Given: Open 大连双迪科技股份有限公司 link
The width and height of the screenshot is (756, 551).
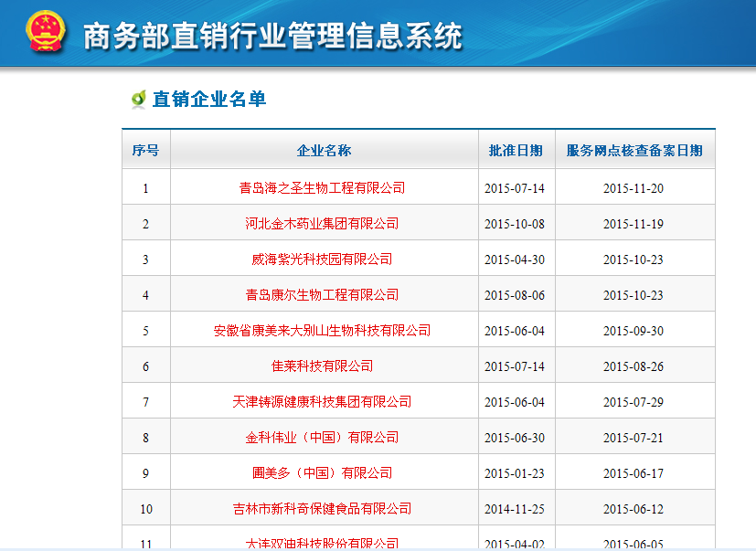Looking at the screenshot, I should pyautogui.click(x=322, y=544).
